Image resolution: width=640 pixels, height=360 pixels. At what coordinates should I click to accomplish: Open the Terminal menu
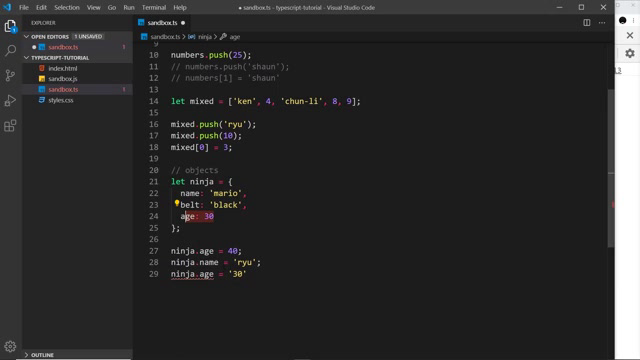click(154, 7)
